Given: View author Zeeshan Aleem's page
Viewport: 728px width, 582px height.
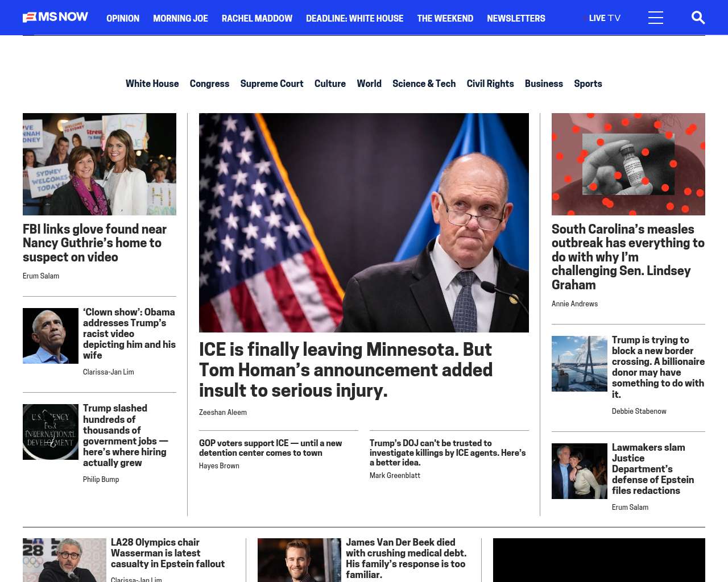Looking at the screenshot, I should click(223, 413).
